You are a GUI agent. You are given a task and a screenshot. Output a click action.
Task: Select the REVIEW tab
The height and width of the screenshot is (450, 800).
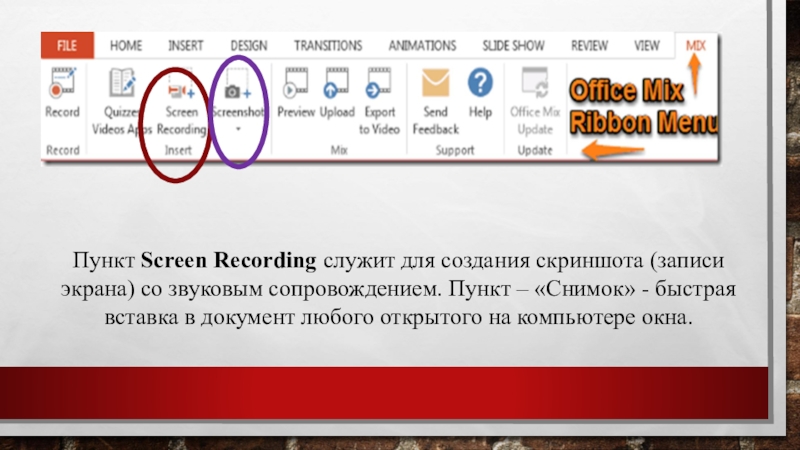pyautogui.click(x=589, y=46)
